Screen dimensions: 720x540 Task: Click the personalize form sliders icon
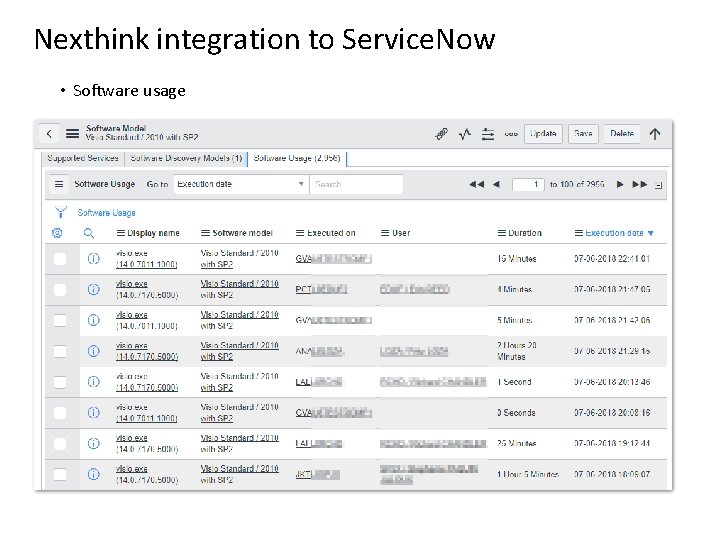point(488,134)
